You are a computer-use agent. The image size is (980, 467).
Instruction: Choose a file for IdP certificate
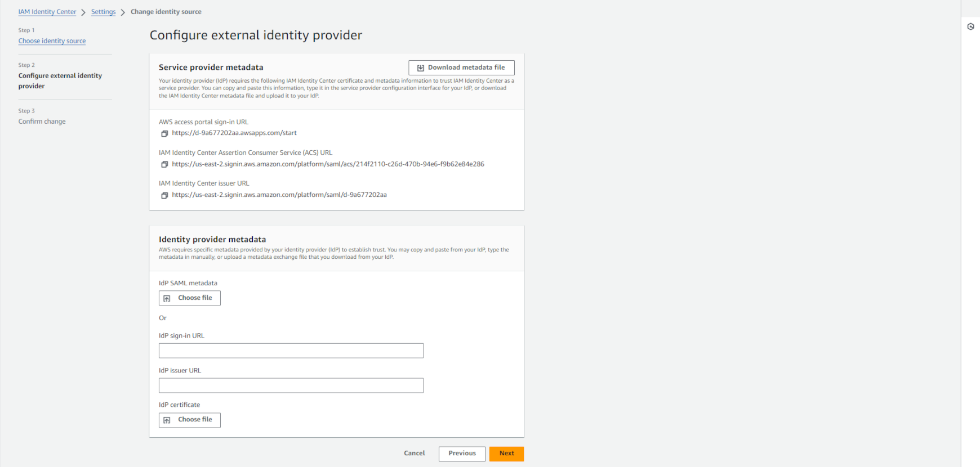click(x=189, y=420)
